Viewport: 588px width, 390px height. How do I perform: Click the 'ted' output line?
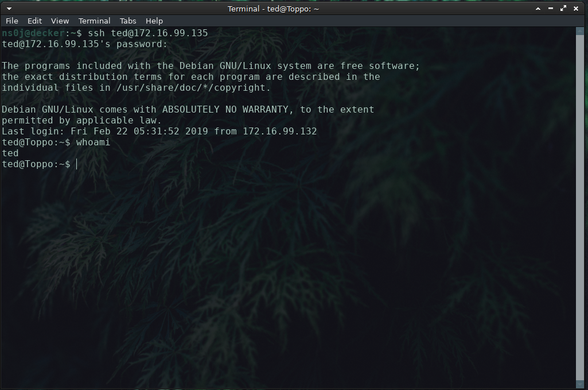(10, 153)
